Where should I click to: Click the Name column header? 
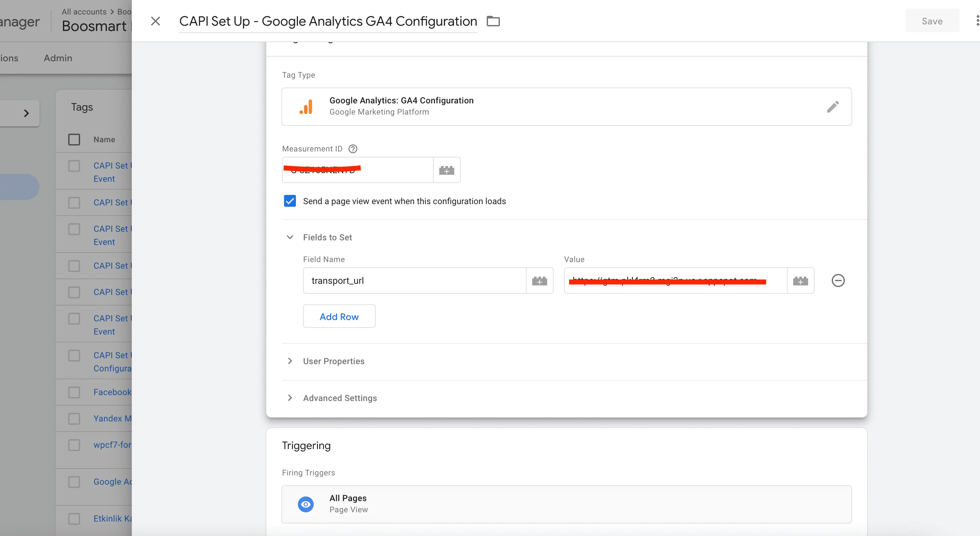pos(104,139)
